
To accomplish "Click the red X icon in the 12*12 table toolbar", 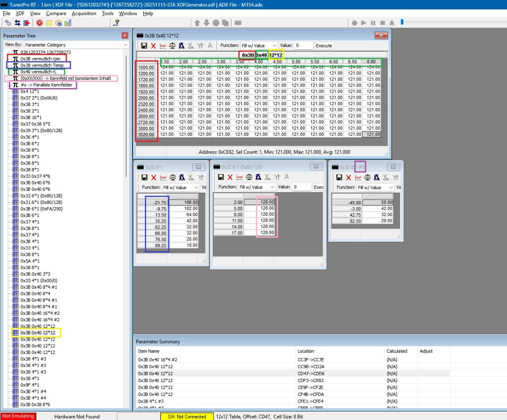I will click(153, 46).
